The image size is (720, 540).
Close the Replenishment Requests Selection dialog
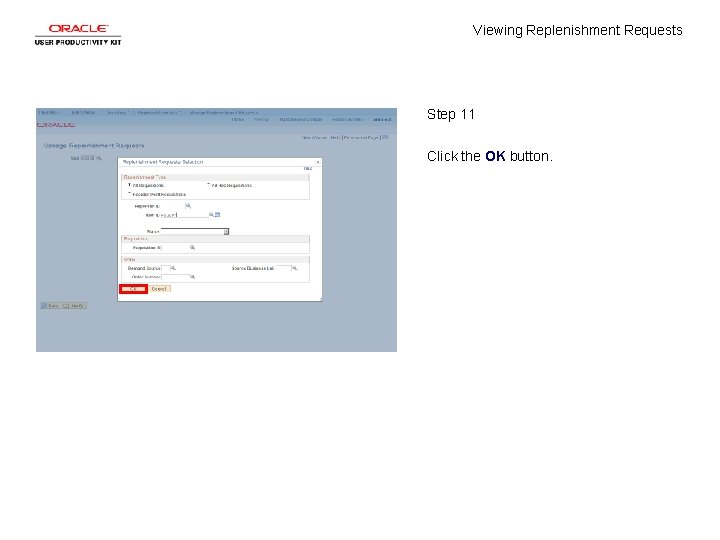tap(317, 162)
